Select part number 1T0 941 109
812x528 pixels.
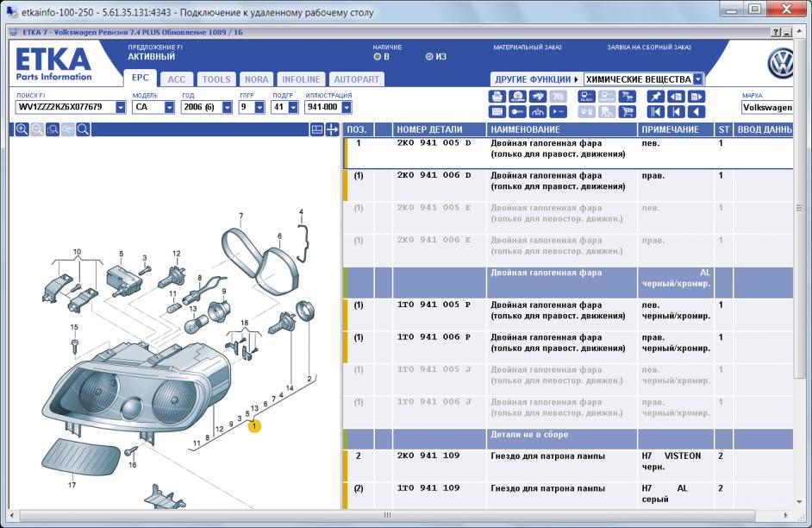(x=428, y=487)
